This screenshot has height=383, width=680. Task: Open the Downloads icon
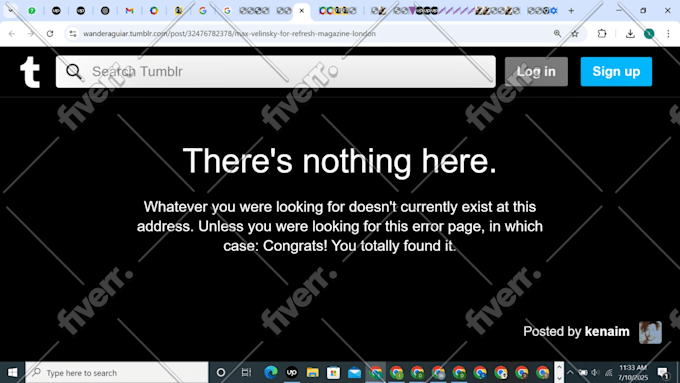coord(630,33)
